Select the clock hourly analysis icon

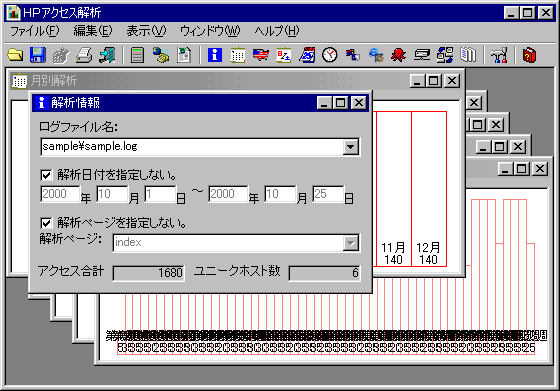[x=330, y=55]
